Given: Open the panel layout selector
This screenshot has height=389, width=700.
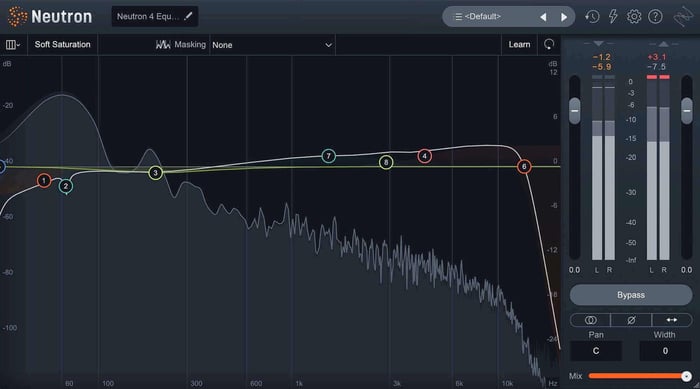Looking at the screenshot, I should (x=12, y=45).
